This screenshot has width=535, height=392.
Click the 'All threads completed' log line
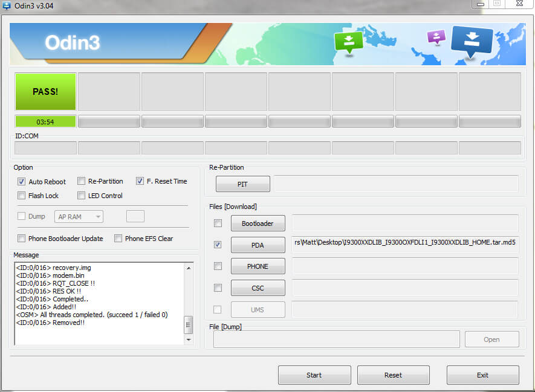tap(92, 315)
